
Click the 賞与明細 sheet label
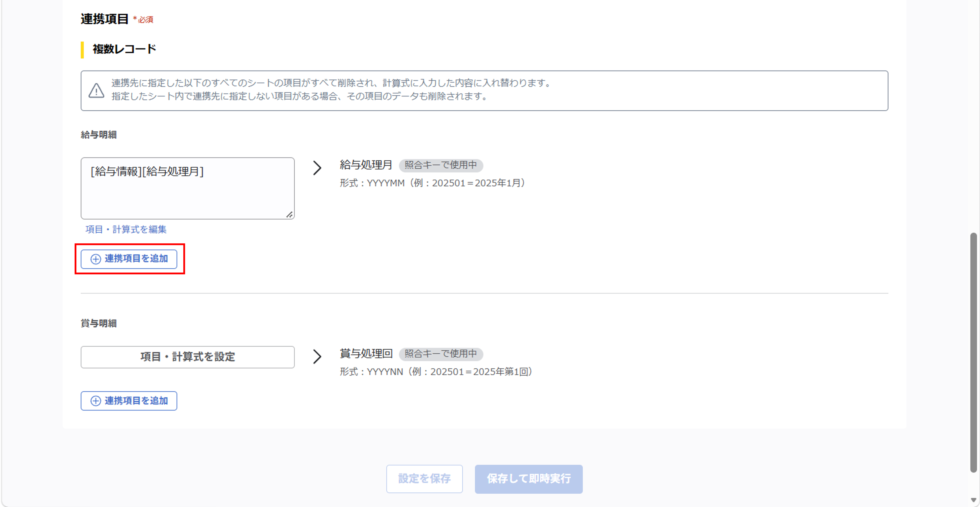click(98, 323)
